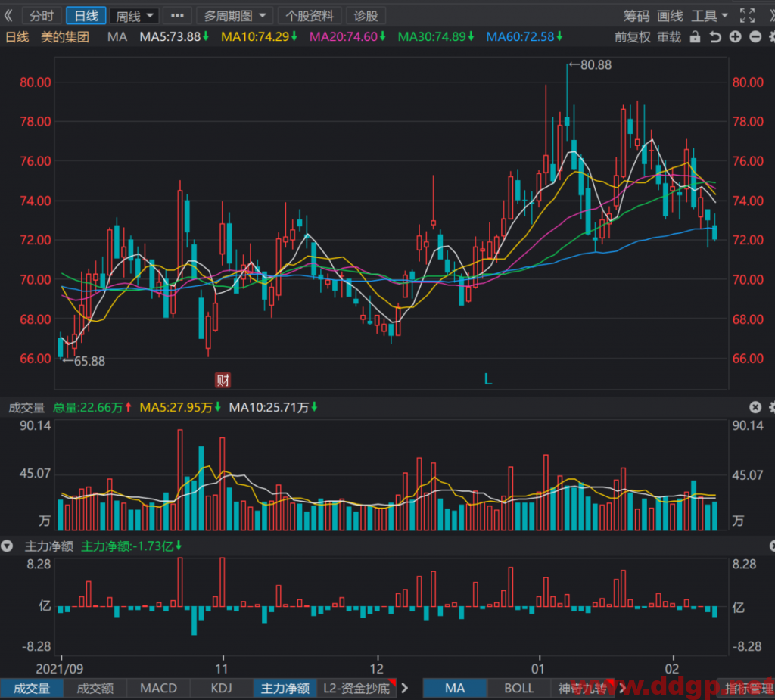Click the blue L marker on the chart
The height and width of the screenshot is (700, 775).
pos(488,379)
